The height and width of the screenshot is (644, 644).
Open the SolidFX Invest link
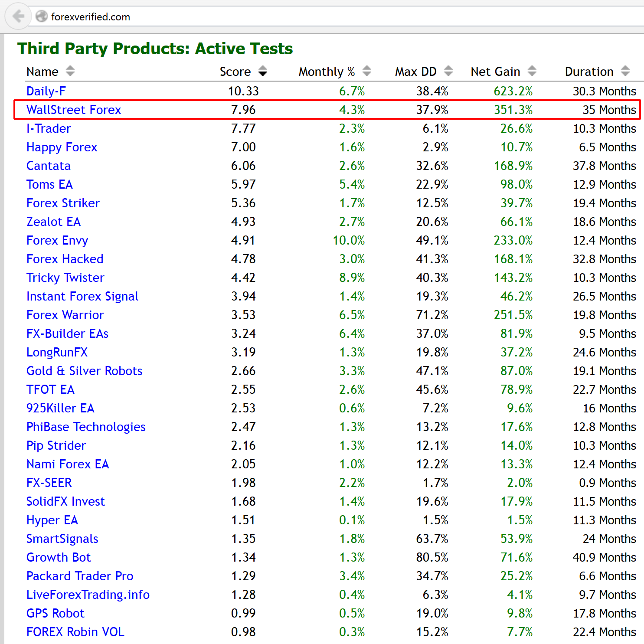click(65, 501)
